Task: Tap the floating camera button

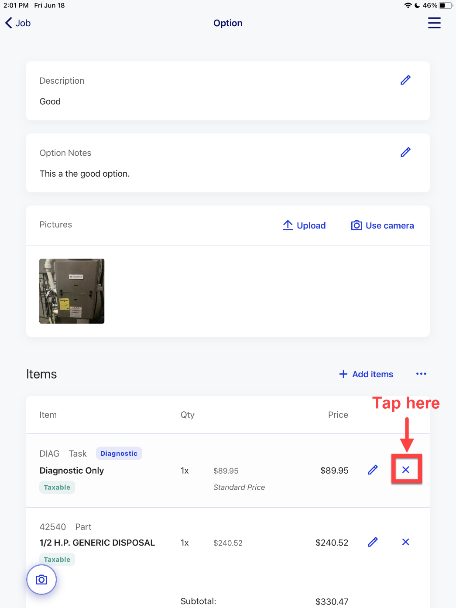Action: (x=41, y=580)
